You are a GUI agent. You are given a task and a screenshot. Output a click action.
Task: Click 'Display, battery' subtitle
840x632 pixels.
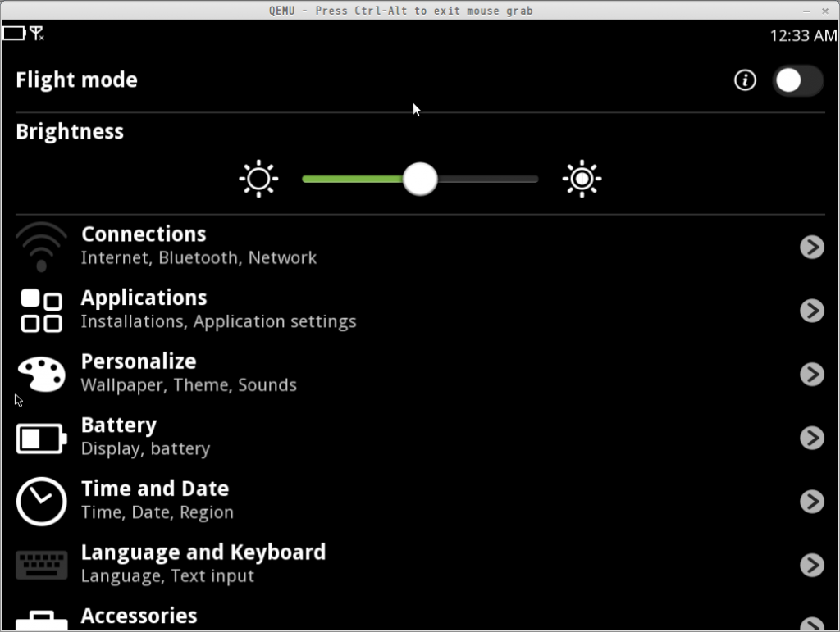tap(145, 449)
